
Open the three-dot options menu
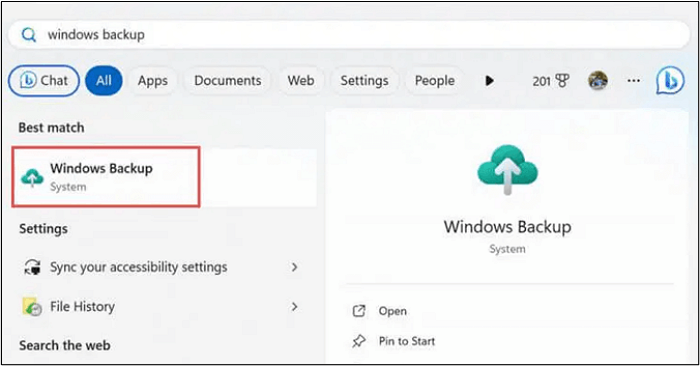633,81
